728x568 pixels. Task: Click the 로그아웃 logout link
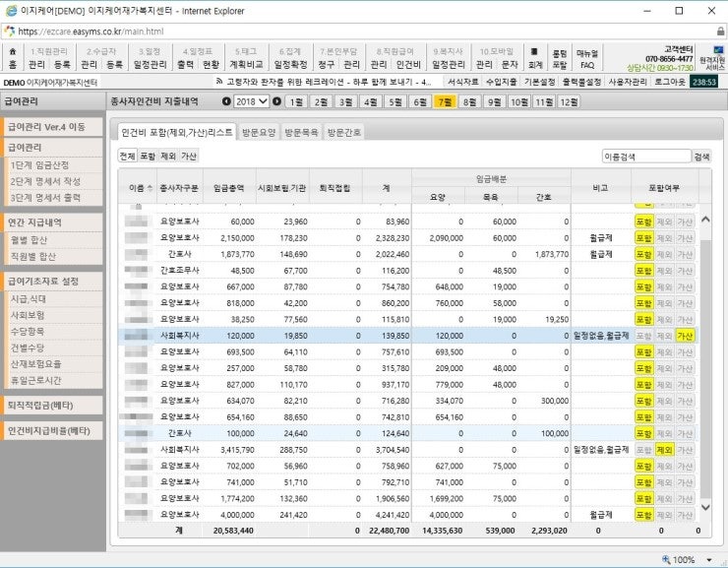(670, 82)
